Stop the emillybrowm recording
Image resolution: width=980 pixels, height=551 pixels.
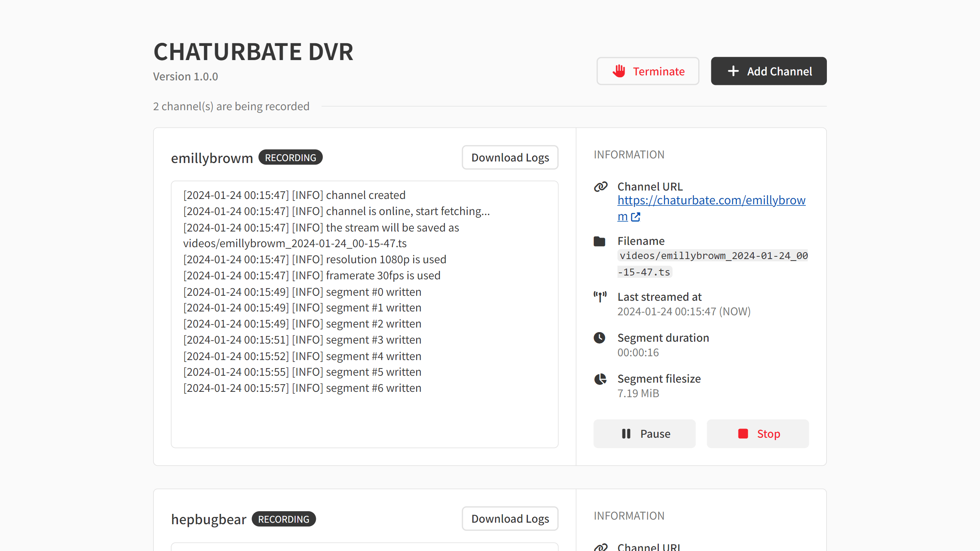point(758,434)
